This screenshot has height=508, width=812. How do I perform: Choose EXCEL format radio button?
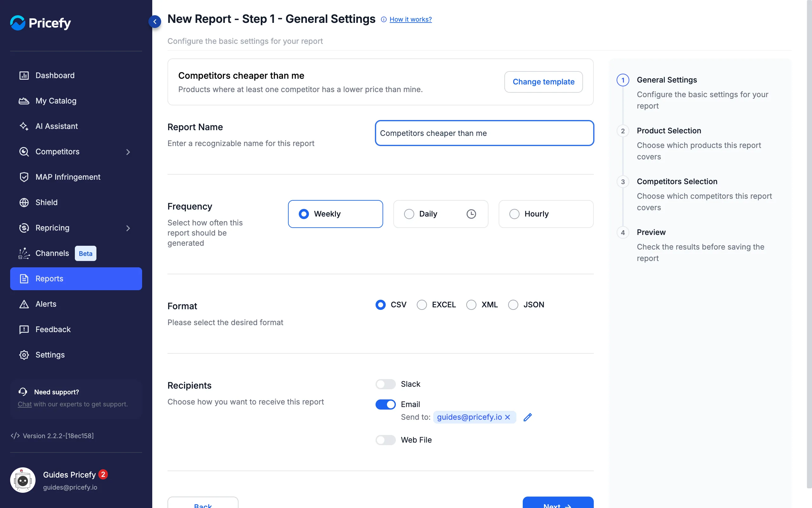click(422, 305)
